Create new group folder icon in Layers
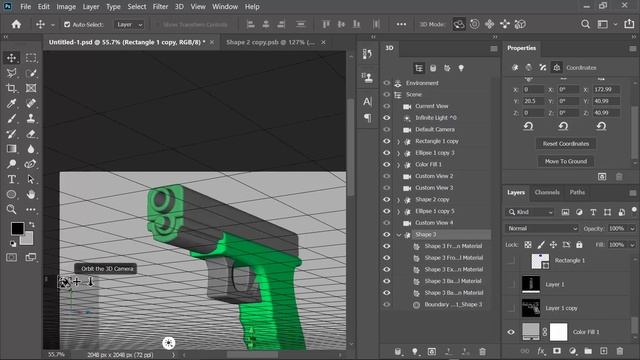 click(x=588, y=351)
